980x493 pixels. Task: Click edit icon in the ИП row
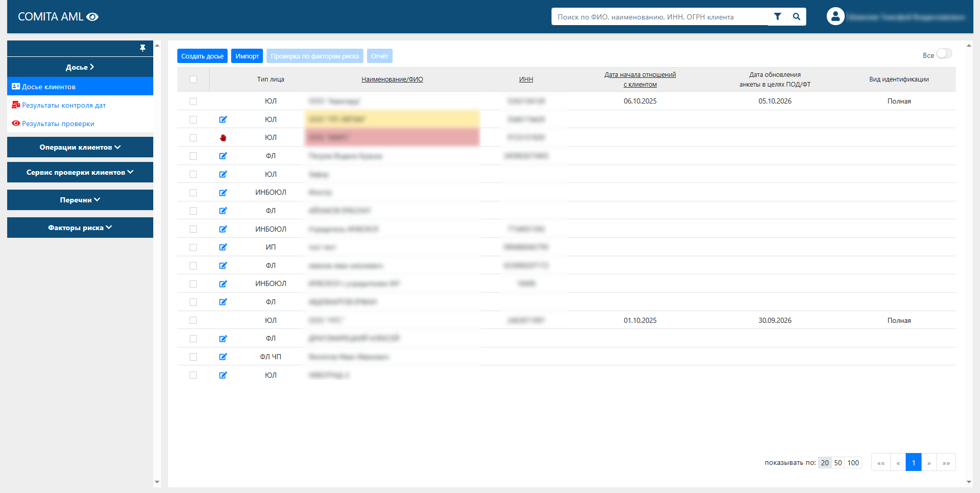tap(223, 248)
